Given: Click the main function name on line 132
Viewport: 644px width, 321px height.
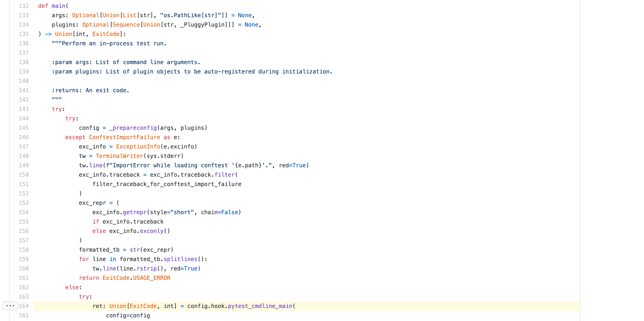Looking at the screenshot, I should tap(58, 6).
